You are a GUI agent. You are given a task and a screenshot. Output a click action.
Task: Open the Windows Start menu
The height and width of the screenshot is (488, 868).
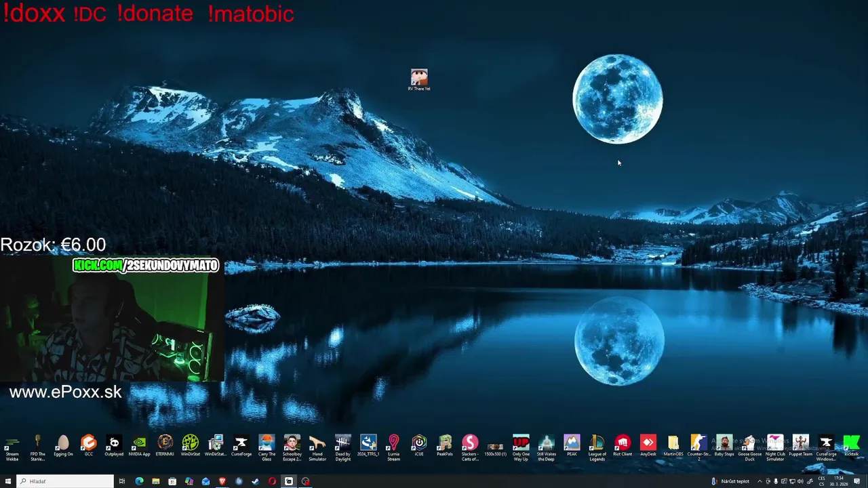[x=8, y=481]
